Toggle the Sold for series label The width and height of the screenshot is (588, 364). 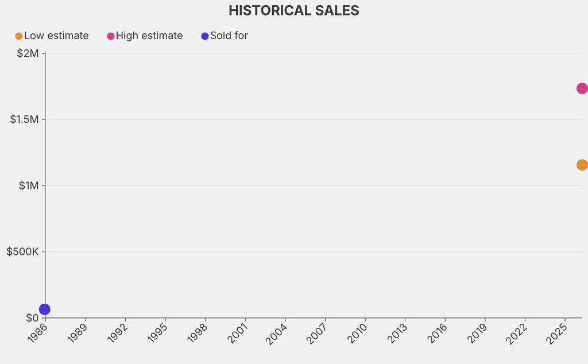coord(229,36)
